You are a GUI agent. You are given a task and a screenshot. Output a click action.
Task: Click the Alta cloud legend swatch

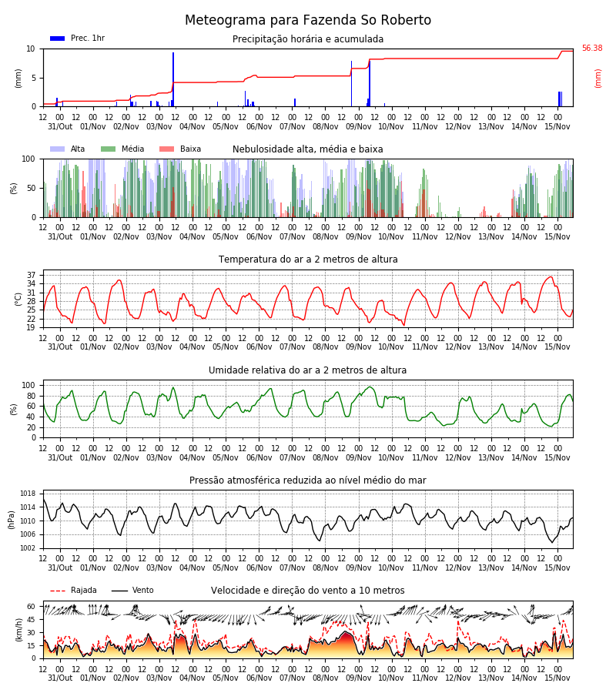[x=58, y=149]
